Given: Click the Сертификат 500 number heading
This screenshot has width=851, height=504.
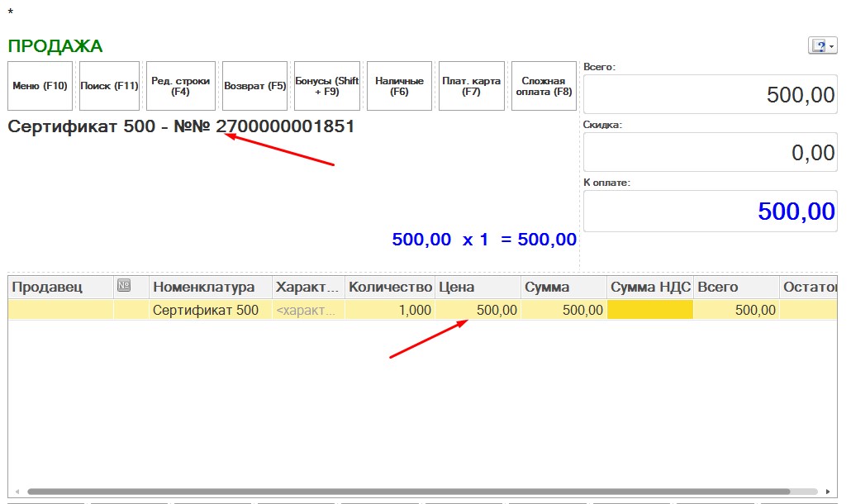Looking at the screenshot, I should [x=181, y=126].
